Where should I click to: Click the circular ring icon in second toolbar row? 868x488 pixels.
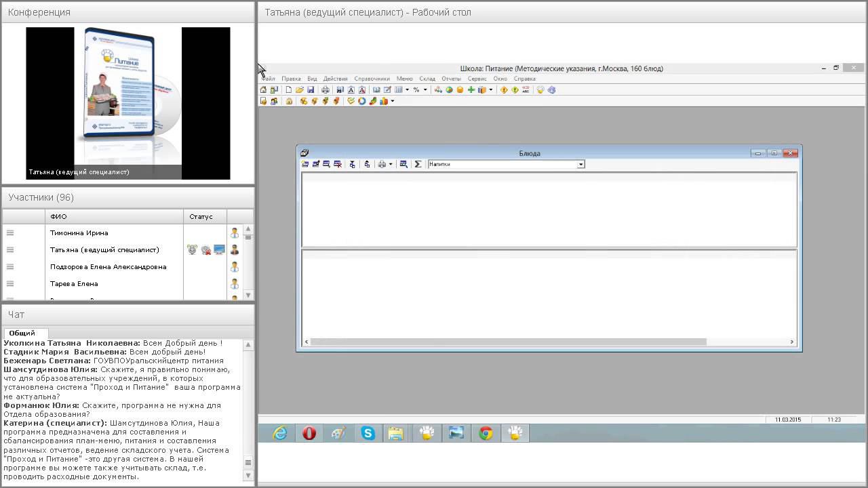tap(361, 101)
